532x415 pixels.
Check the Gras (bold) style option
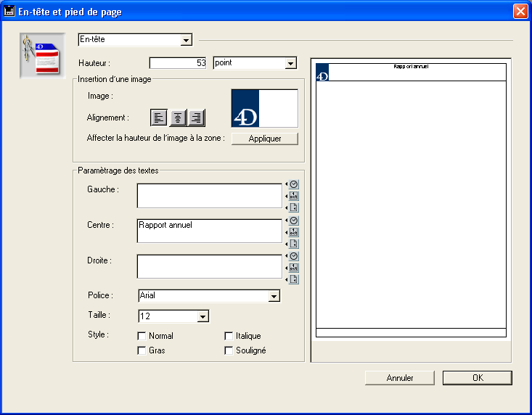[x=142, y=350]
